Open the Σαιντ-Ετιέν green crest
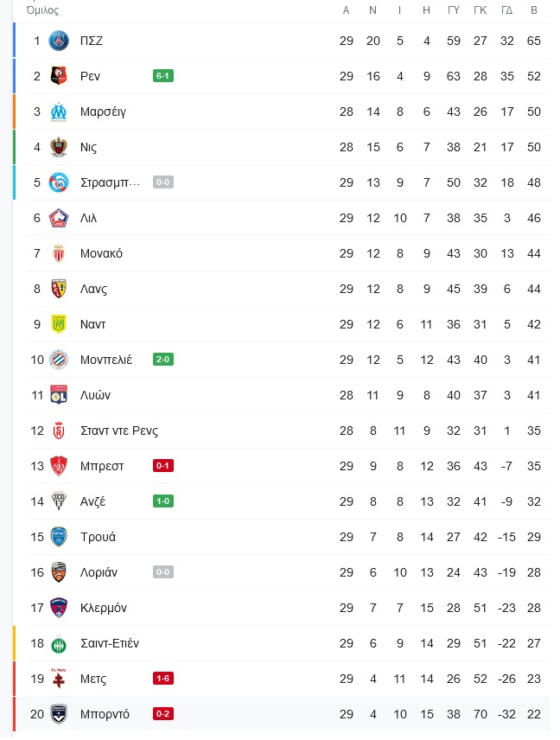Image resolution: width=560 pixels, height=740 pixels. tap(59, 644)
